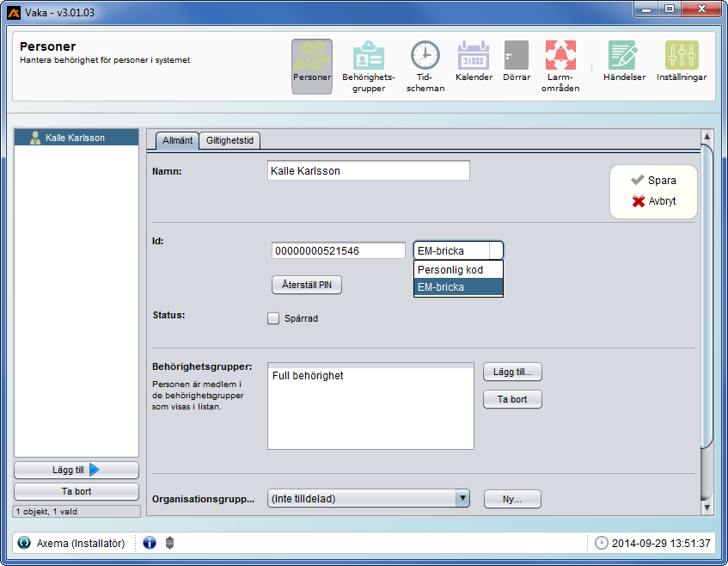
Task: Close the Vaka window
Action: pyautogui.click(x=701, y=9)
